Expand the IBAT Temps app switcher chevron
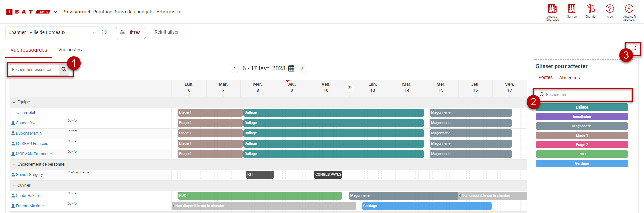 [x=56, y=12]
